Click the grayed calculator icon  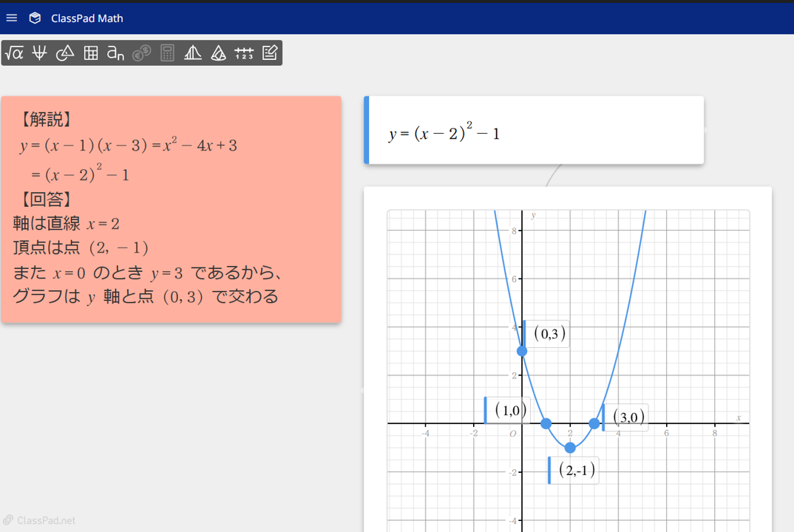[167, 52]
